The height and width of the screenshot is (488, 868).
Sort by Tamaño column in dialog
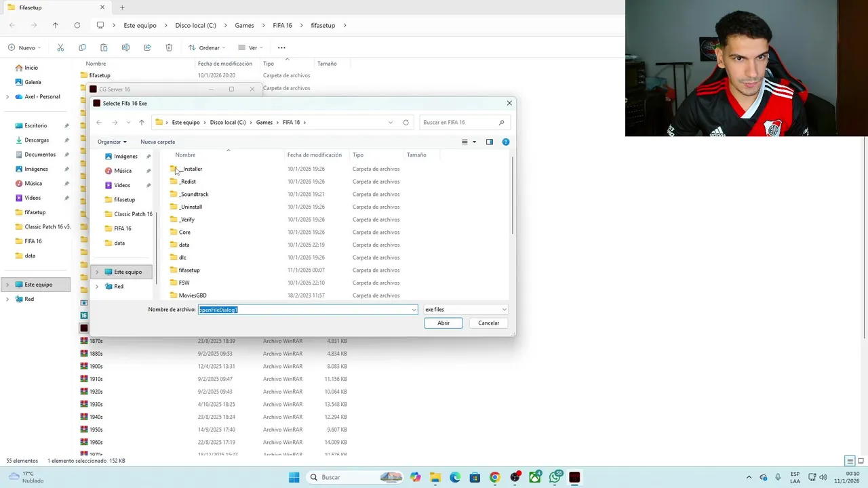pyautogui.click(x=416, y=155)
